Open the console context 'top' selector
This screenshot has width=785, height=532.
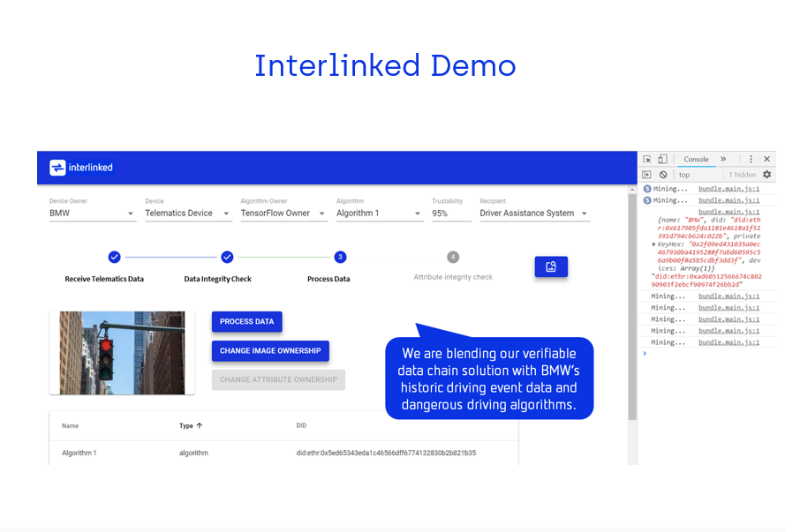(700, 175)
